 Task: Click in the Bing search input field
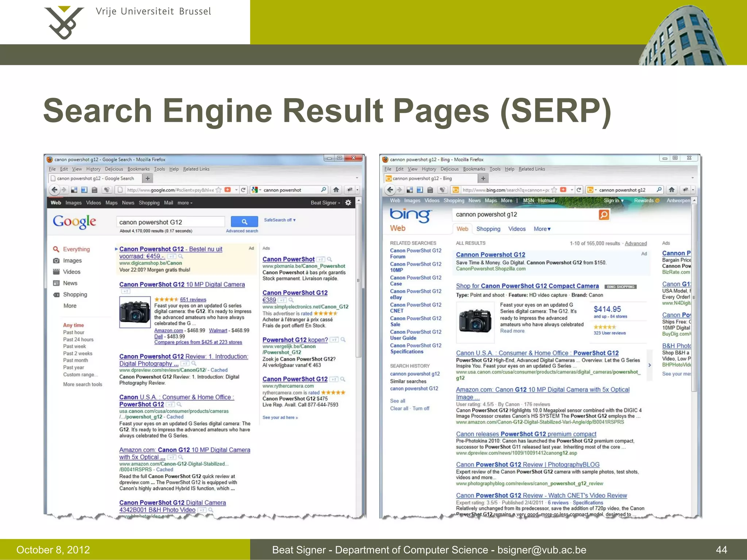click(525, 214)
